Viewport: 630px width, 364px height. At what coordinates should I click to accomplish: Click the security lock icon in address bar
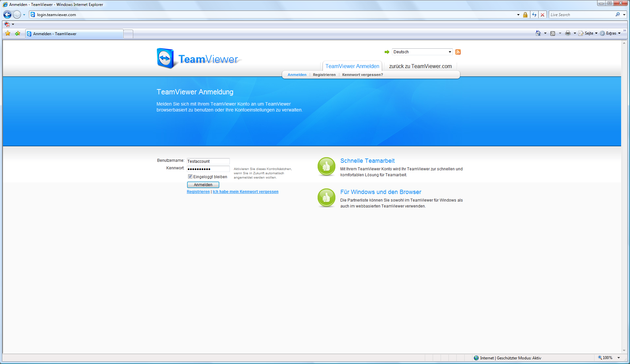coord(525,14)
